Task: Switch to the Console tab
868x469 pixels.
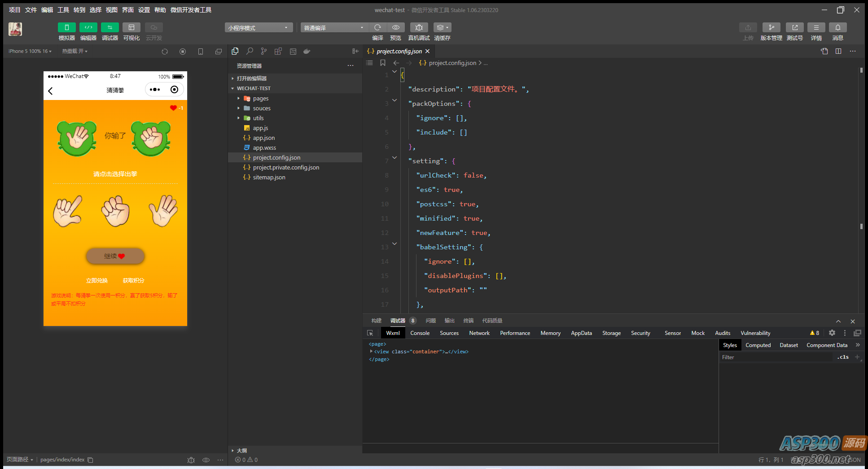Action: pos(420,333)
